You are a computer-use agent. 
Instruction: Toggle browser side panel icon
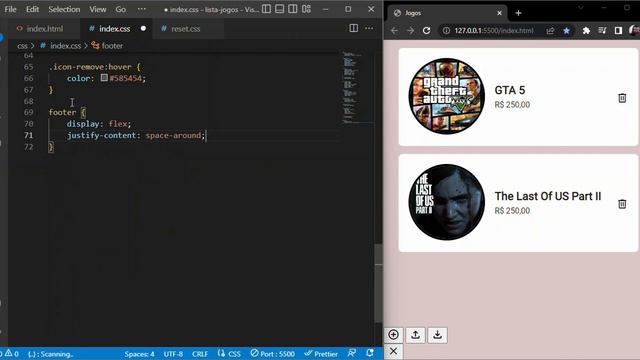pyautogui.click(x=618, y=31)
